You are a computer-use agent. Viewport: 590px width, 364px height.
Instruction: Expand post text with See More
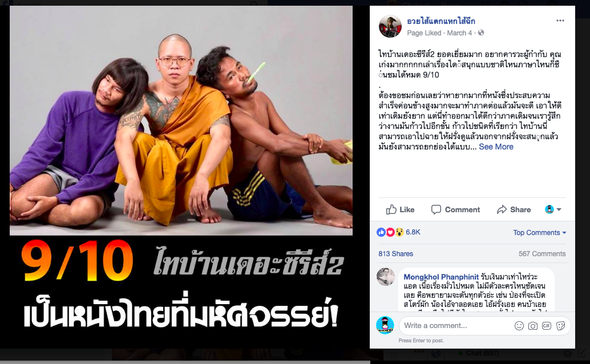point(496,147)
